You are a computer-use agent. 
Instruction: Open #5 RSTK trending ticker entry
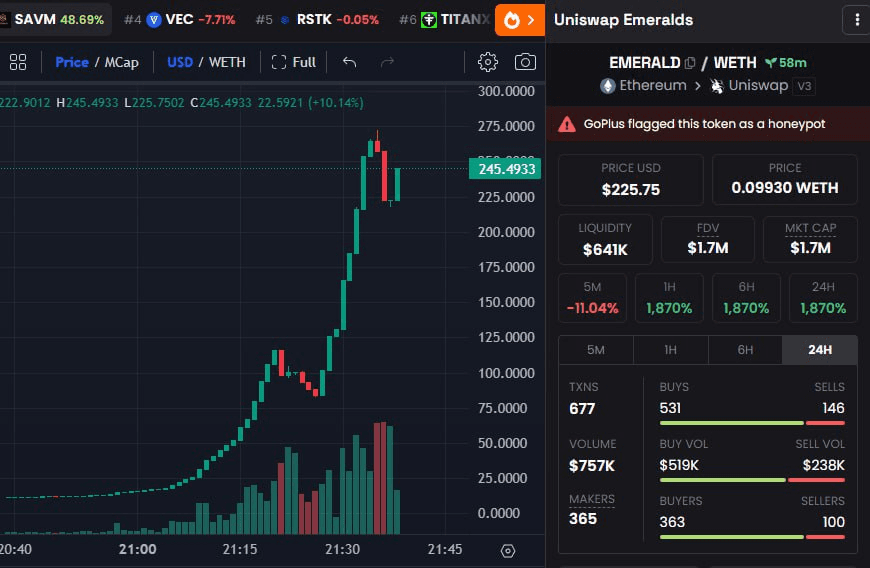317,20
